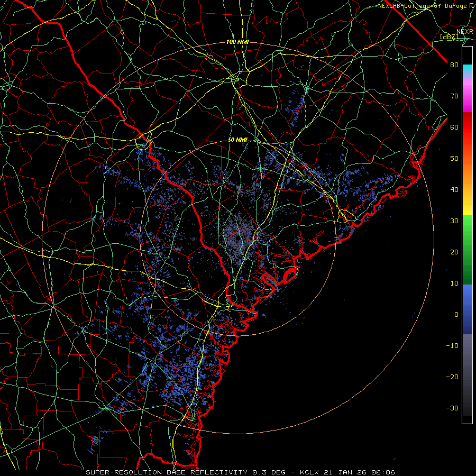This screenshot has height=476, width=476.
Task: Click the -10 value on the dBZ scale
Action: 452,345
